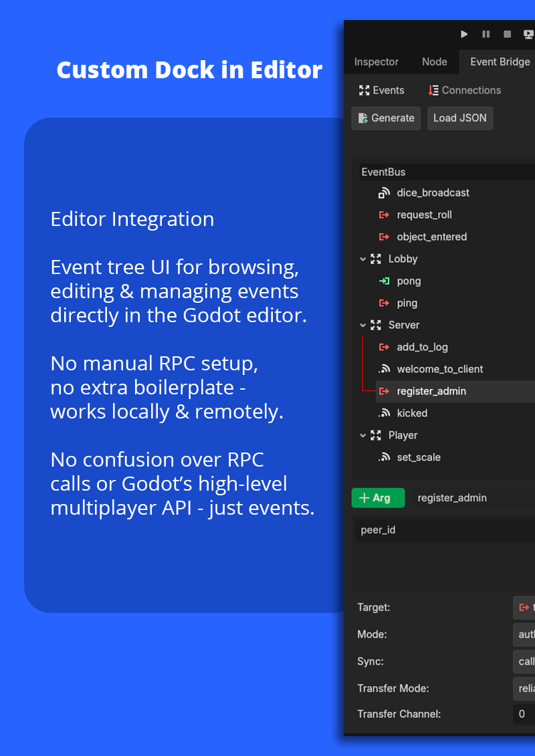Select the Lobby group label
The width and height of the screenshot is (535, 756).
click(403, 259)
